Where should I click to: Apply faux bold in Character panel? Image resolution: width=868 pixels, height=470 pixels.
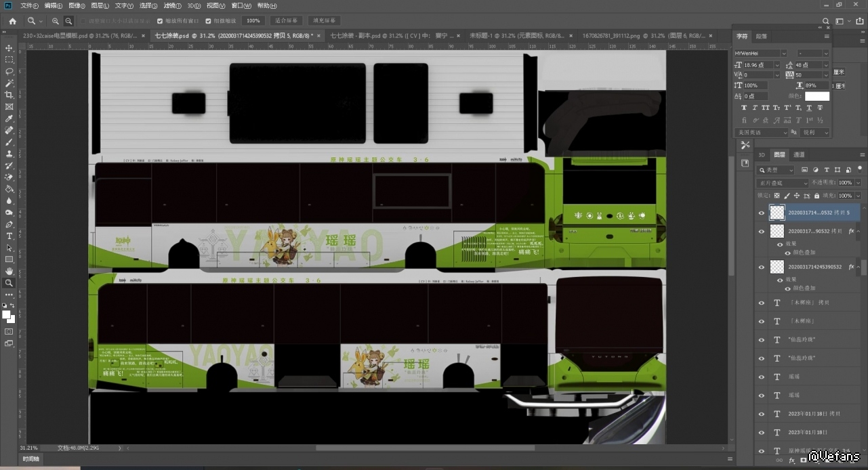click(x=744, y=108)
